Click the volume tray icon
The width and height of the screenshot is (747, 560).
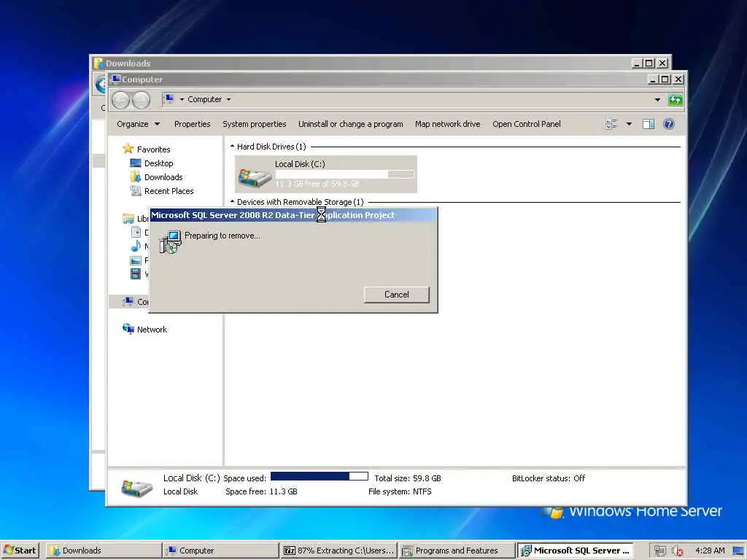pyautogui.click(x=677, y=551)
